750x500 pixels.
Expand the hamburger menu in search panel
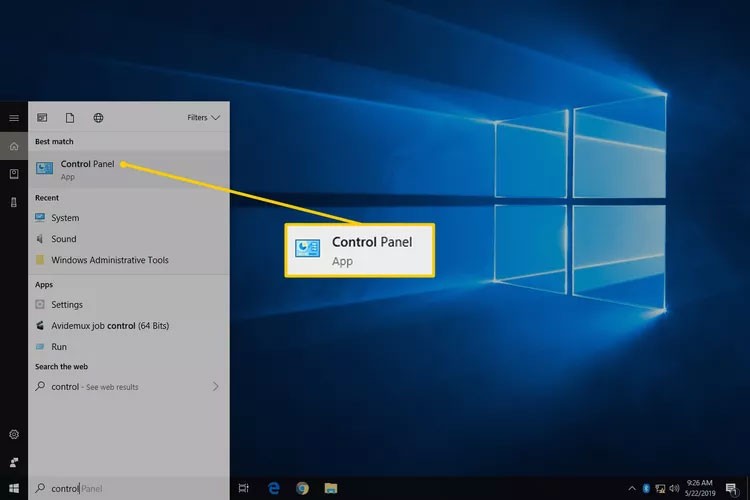point(14,118)
